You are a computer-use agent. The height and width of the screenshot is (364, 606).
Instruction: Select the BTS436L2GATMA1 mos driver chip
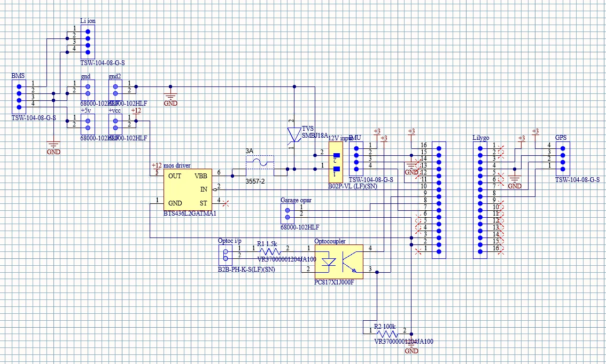pos(188,189)
